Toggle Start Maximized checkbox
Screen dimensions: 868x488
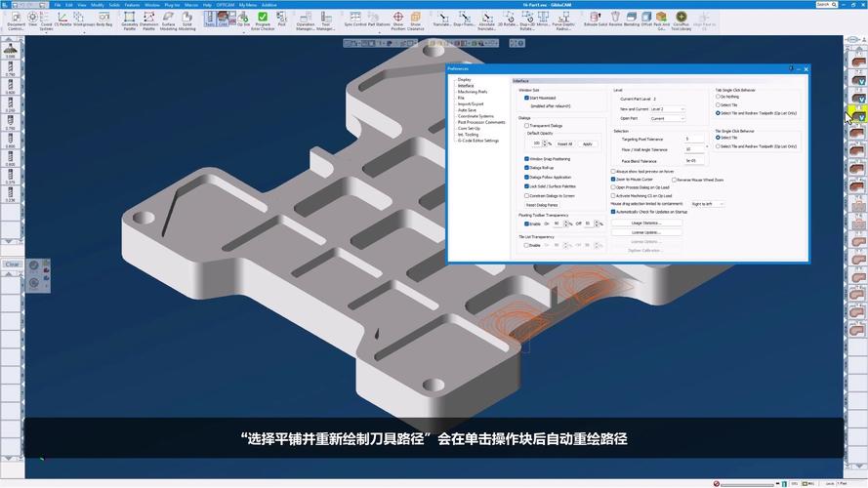526,98
